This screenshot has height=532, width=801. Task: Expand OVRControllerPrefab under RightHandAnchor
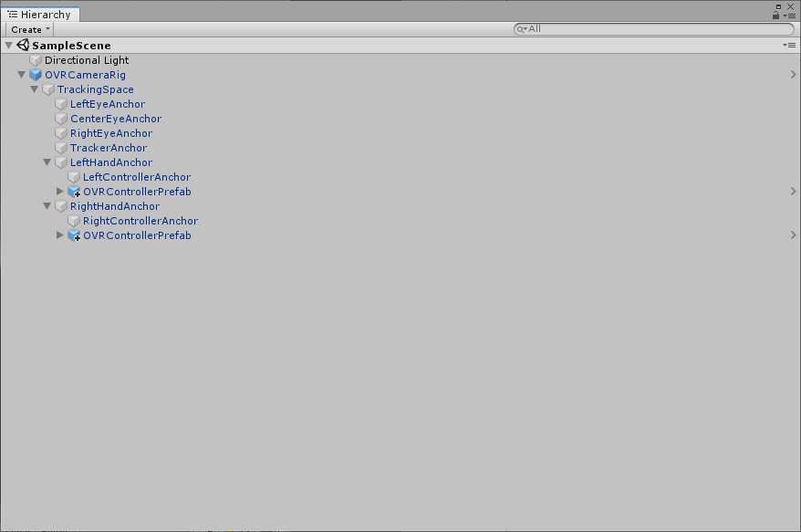(60, 235)
